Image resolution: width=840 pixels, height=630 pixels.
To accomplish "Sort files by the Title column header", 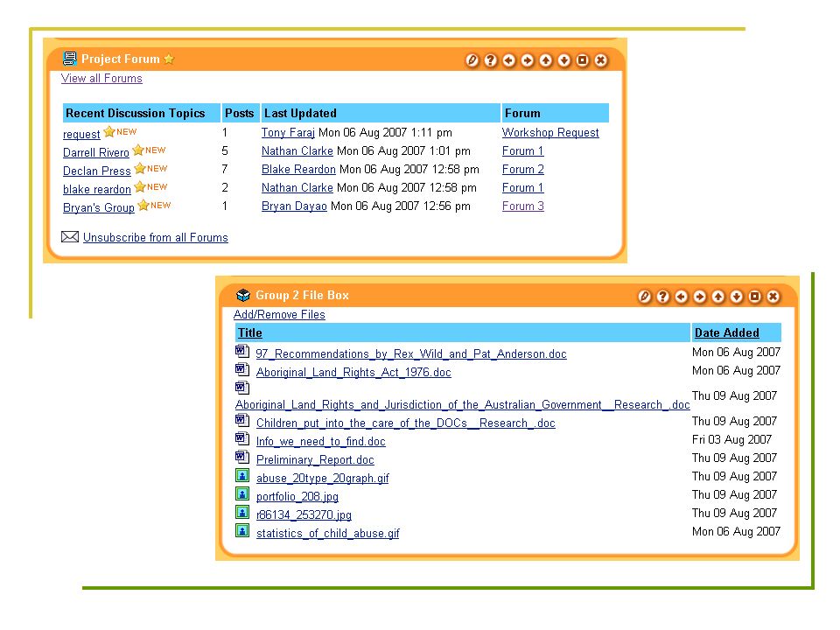I will pyautogui.click(x=250, y=332).
